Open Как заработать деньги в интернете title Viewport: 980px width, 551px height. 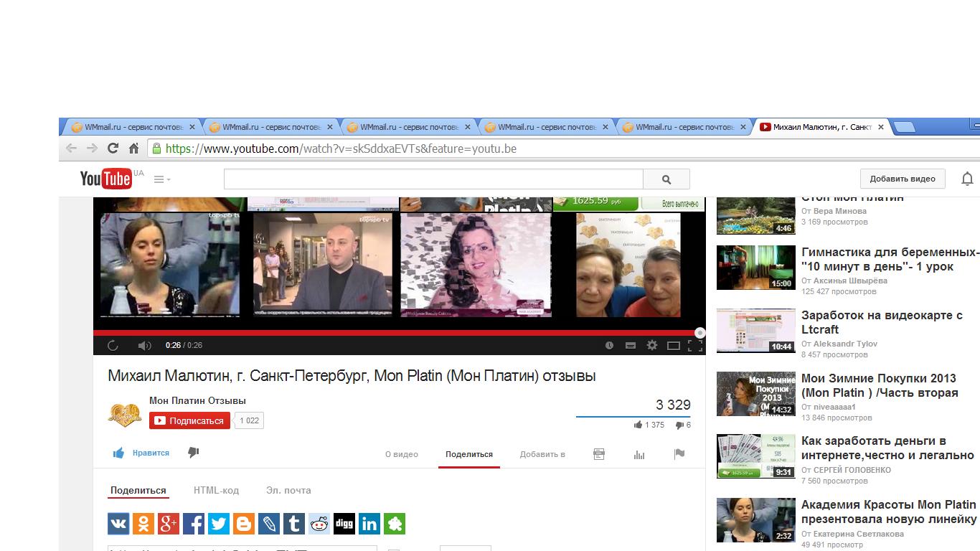(x=887, y=448)
